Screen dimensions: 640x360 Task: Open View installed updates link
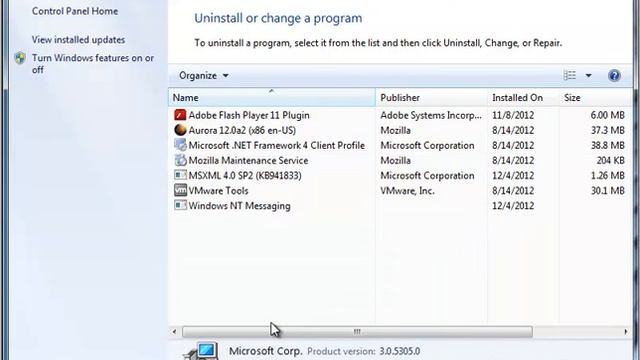click(78, 40)
